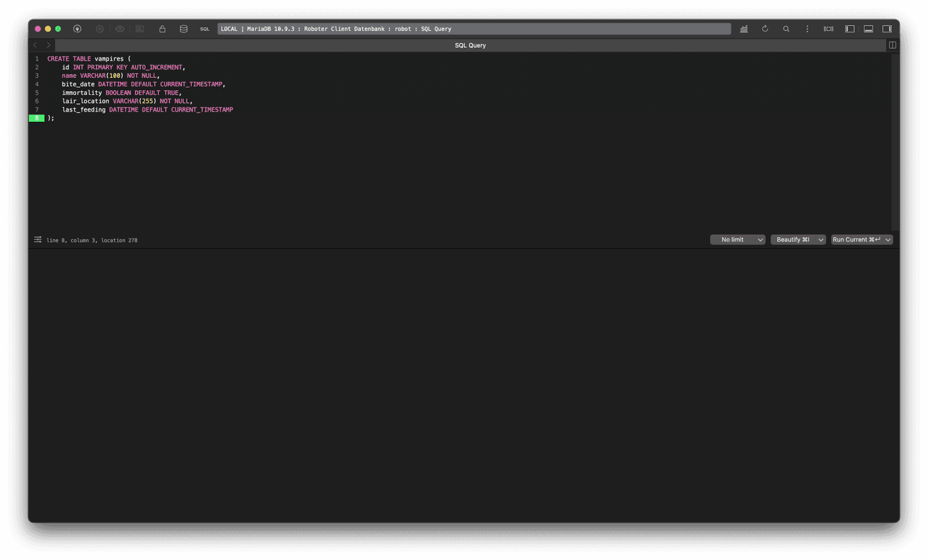
Task: Toggle the bottom panel visibility
Action: pyautogui.click(x=868, y=28)
